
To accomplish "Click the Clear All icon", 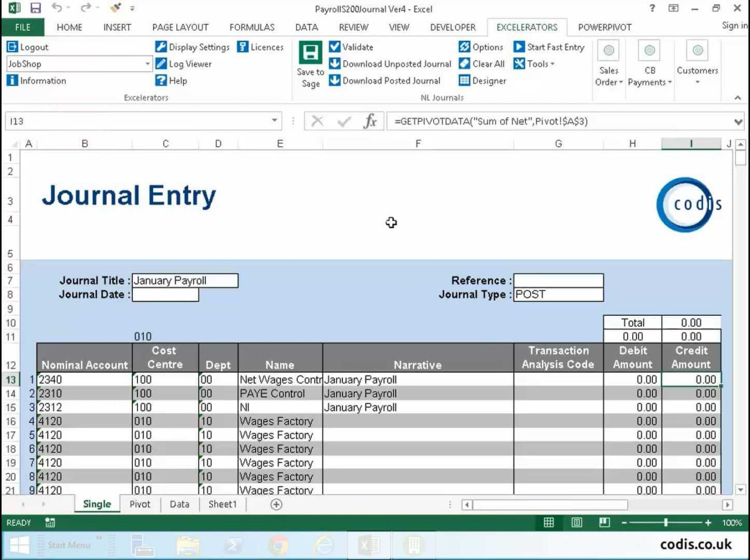I will coord(465,64).
